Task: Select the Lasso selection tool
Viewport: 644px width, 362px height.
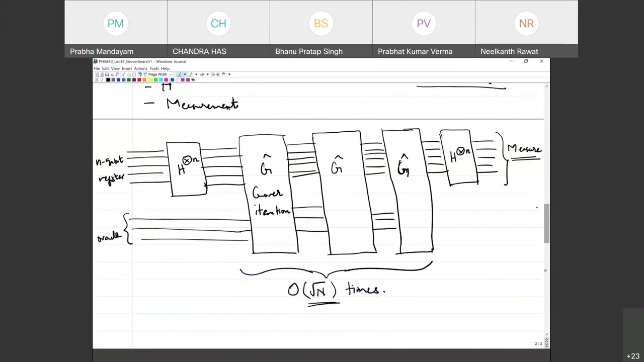Action: [213, 74]
